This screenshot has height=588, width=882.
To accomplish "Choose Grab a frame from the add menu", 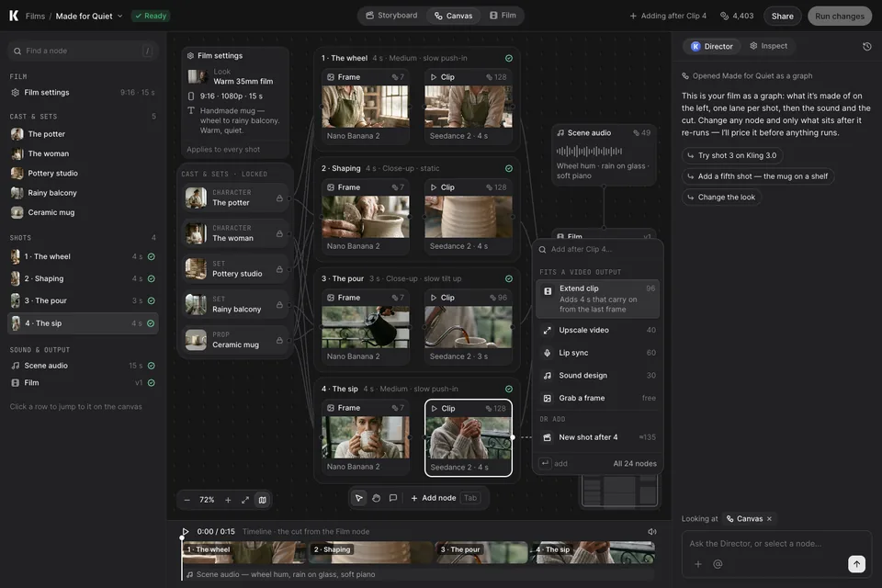I will [597, 398].
